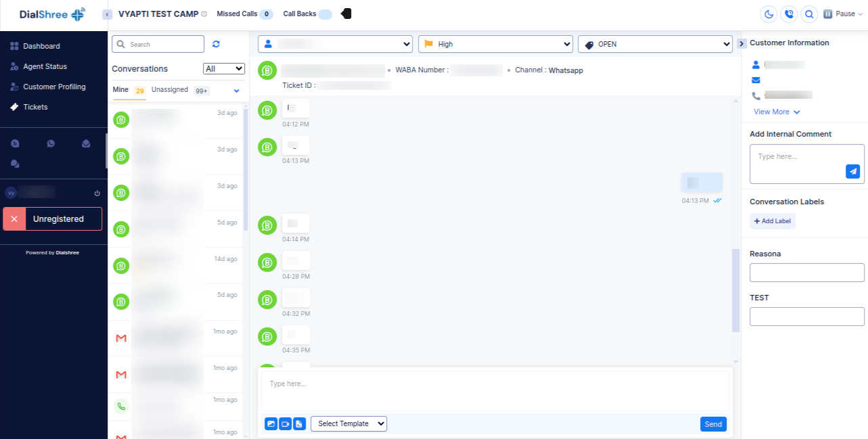
Task: Open the OPEN ticket status dropdown
Action: coord(655,44)
